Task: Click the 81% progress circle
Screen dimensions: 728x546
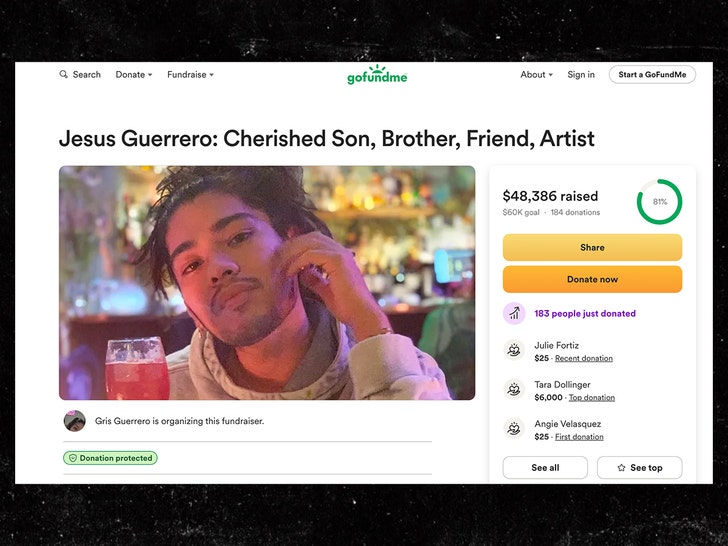Action: [x=659, y=202]
